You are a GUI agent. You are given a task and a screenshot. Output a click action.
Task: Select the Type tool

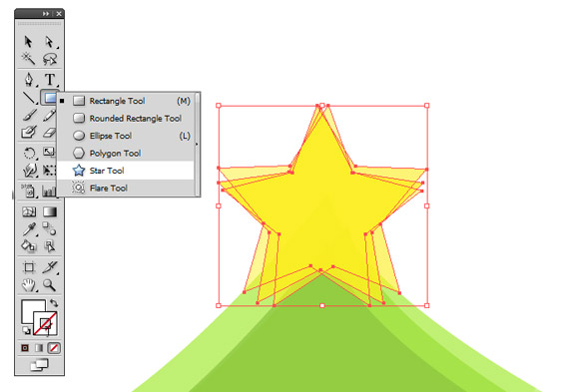[x=50, y=79]
